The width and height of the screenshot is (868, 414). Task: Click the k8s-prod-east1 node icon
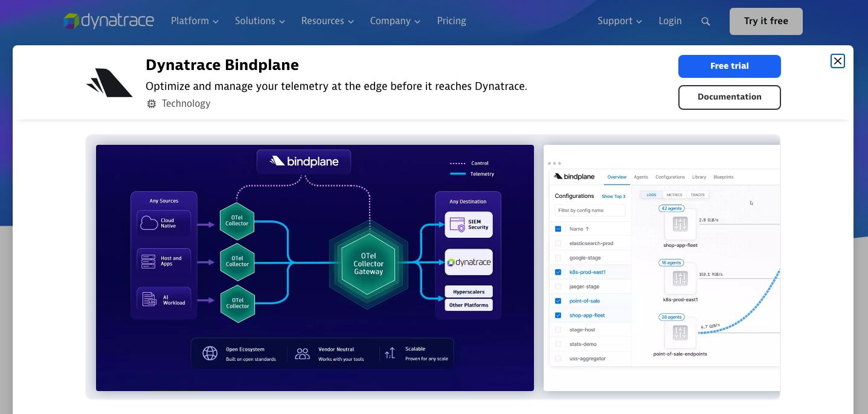[681, 279]
